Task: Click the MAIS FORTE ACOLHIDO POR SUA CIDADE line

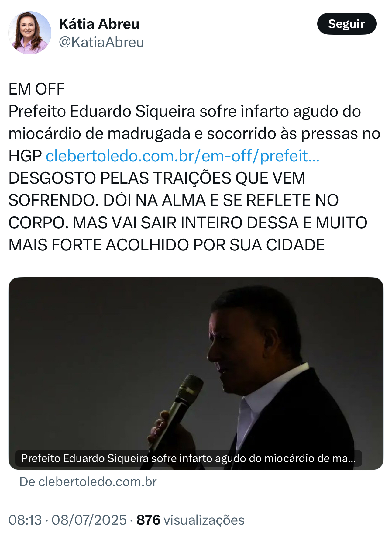Action: 167,245
